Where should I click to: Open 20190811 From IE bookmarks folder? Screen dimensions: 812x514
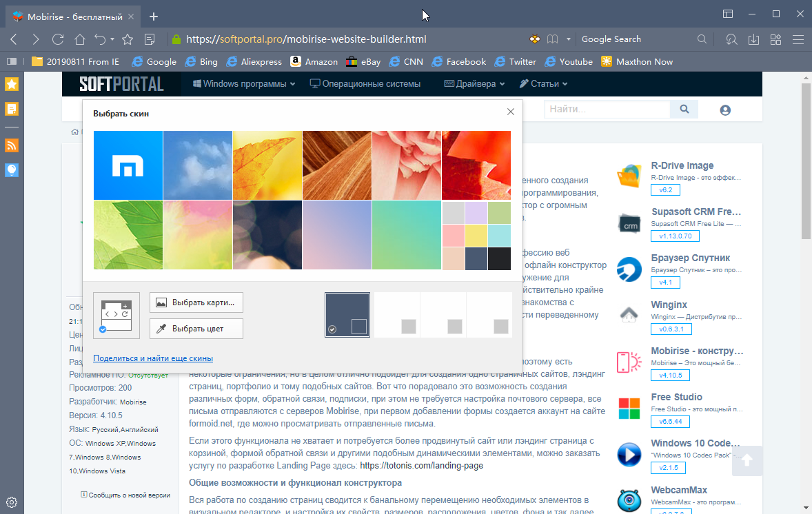pyautogui.click(x=76, y=61)
